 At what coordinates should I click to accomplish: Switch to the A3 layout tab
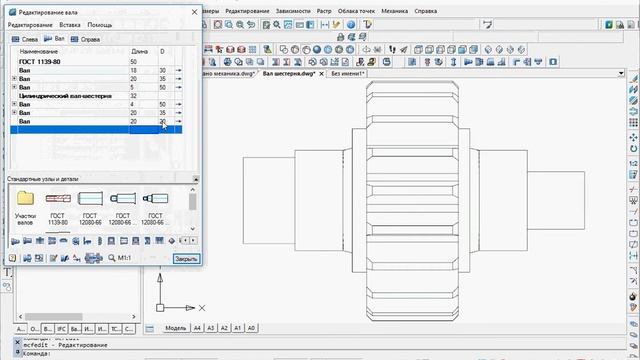click(211, 328)
